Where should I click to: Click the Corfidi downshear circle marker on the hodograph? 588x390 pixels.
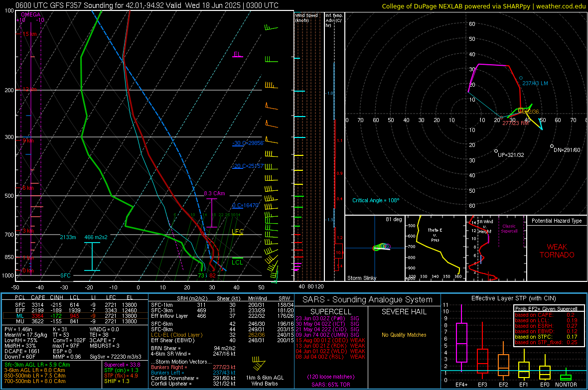pyautogui.click(x=552, y=146)
